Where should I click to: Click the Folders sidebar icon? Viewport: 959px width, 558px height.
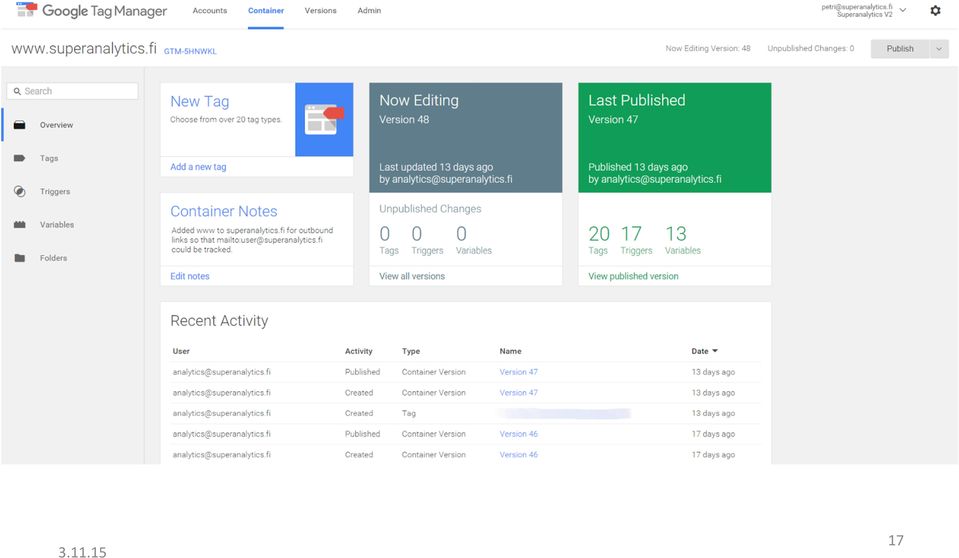[20, 258]
